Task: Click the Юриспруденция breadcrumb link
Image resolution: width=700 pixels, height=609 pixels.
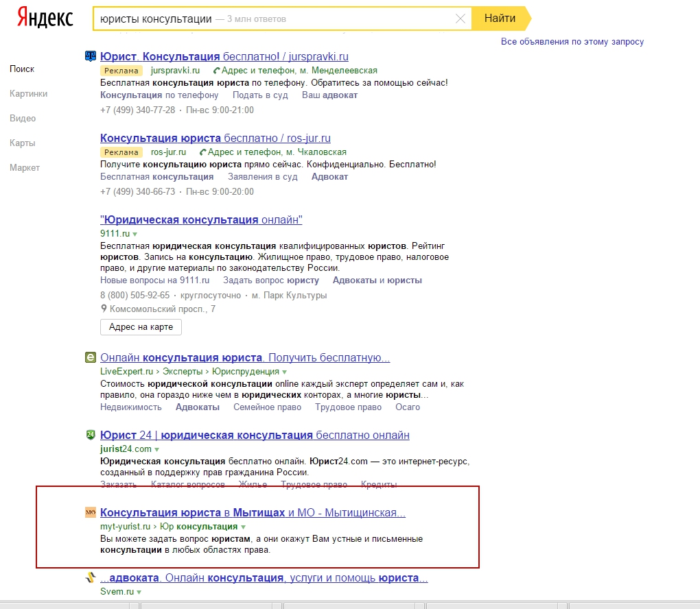Action: tap(246, 372)
